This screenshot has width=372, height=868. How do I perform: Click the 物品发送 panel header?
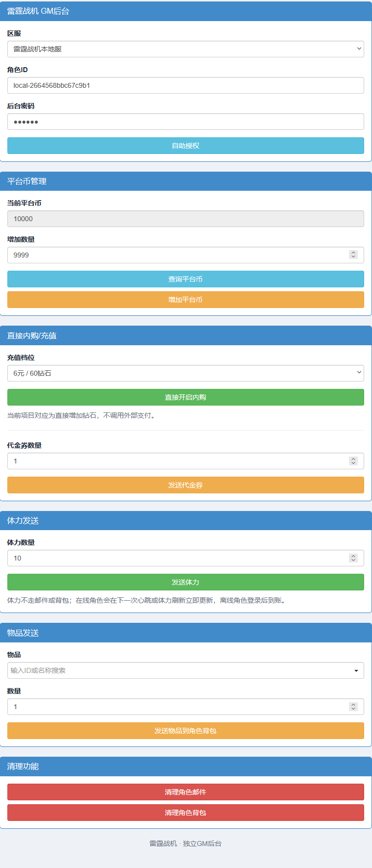(x=186, y=633)
